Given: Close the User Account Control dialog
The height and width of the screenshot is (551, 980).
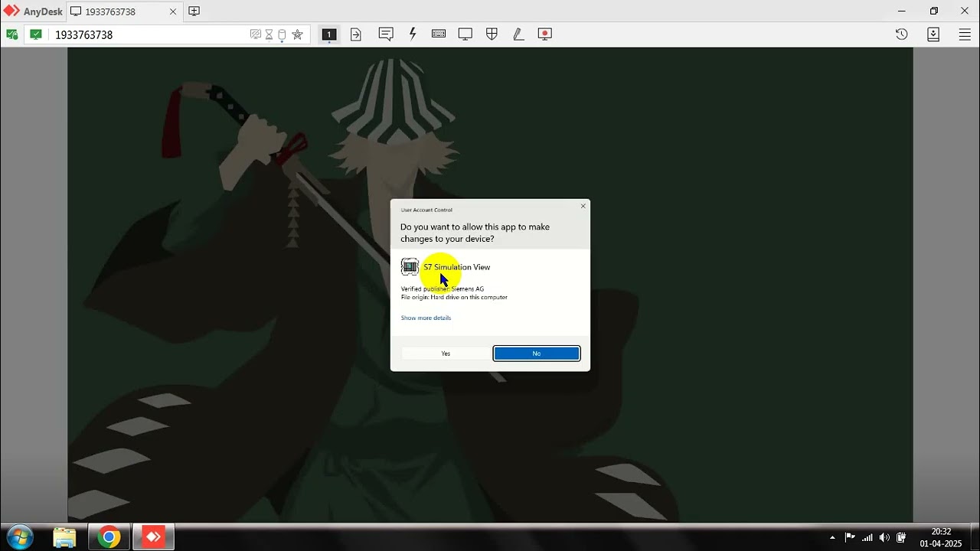Looking at the screenshot, I should pos(583,206).
